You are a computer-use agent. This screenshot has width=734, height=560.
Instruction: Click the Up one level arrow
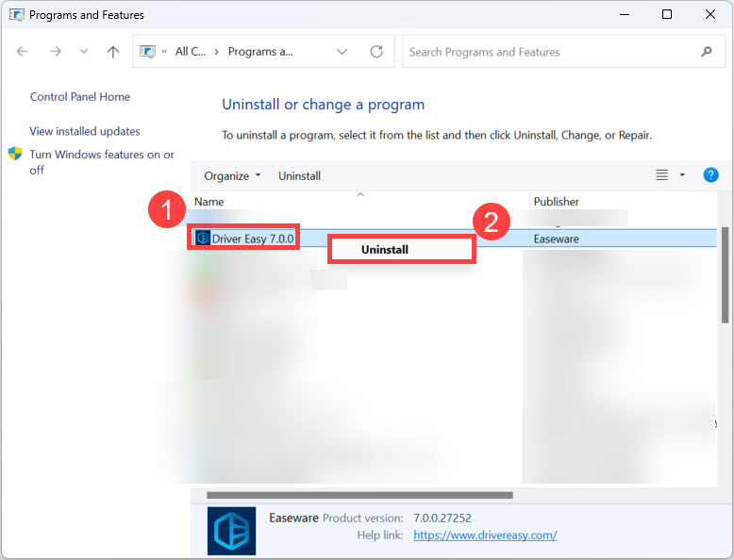pos(113,52)
